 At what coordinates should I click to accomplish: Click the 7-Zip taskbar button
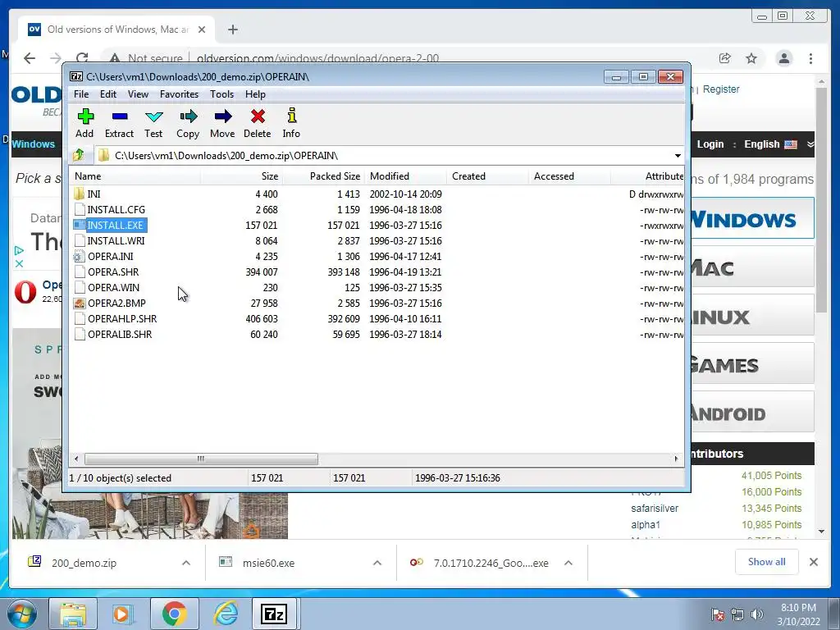pos(274,614)
